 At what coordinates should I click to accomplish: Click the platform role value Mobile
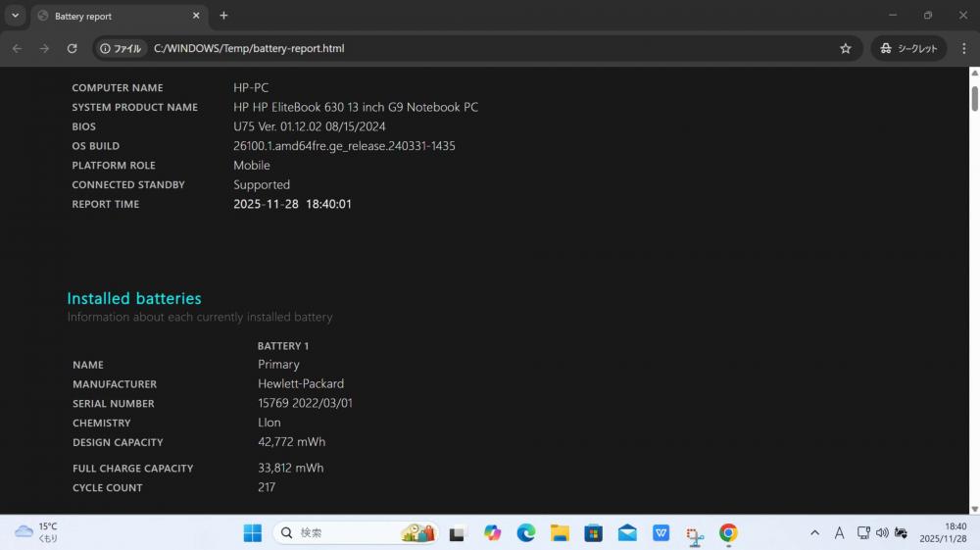tap(251, 165)
